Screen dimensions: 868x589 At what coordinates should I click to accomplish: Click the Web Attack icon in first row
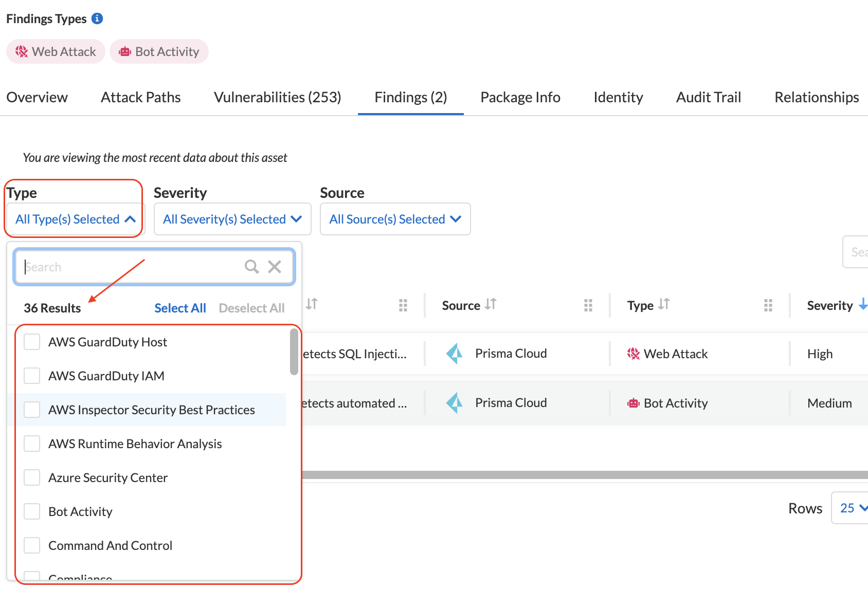point(634,354)
